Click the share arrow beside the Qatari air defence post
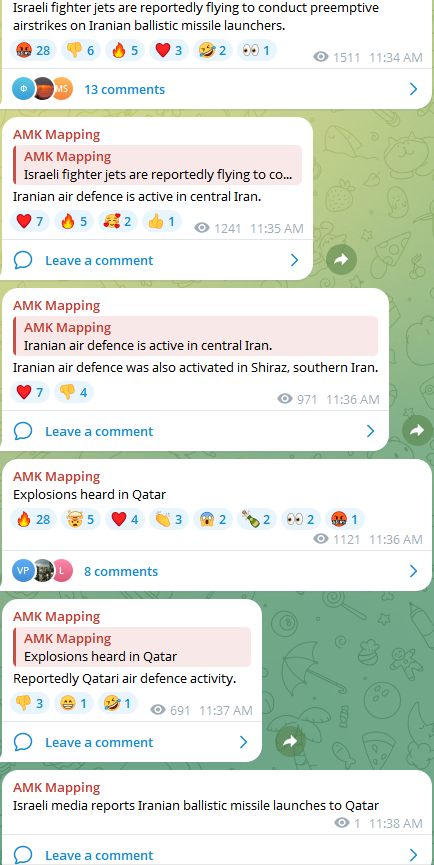The height and width of the screenshot is (865, 434). [x=291, y=742]
